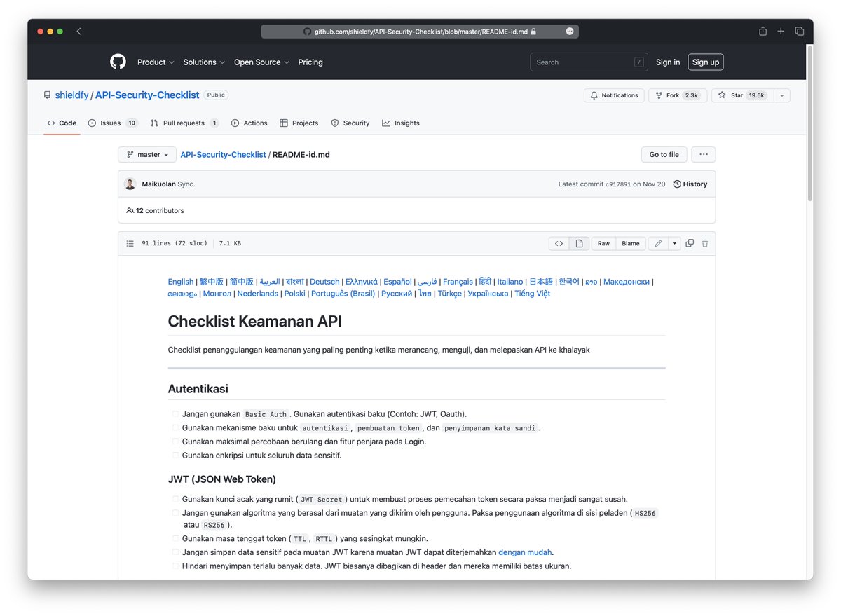Open the Security tab
This screenshot has width=841, height=616.
(350, 123)
